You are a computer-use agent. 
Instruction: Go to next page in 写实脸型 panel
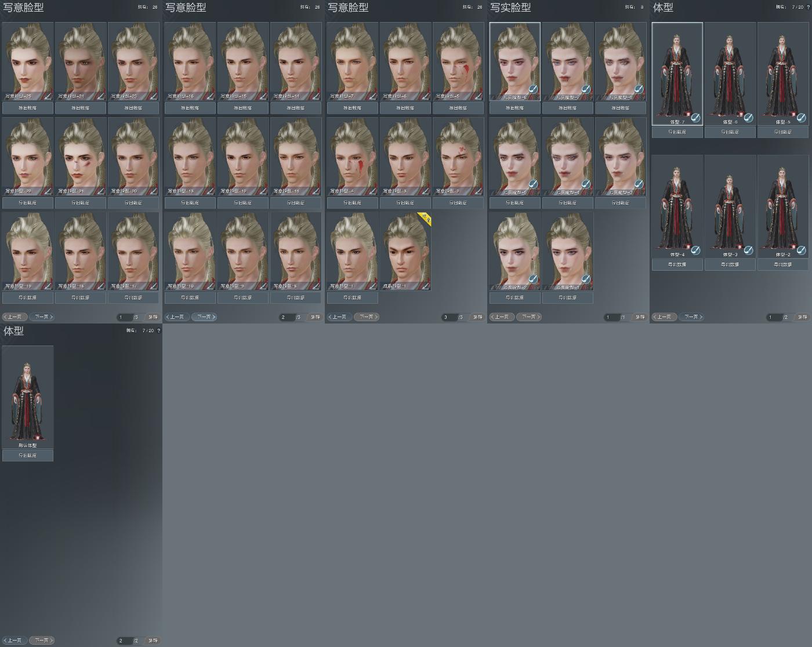529,317
